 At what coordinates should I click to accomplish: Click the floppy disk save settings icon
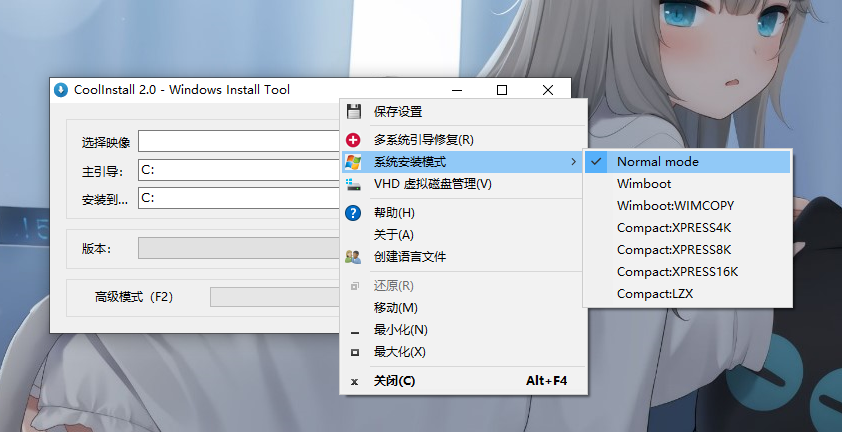[353, 112]
